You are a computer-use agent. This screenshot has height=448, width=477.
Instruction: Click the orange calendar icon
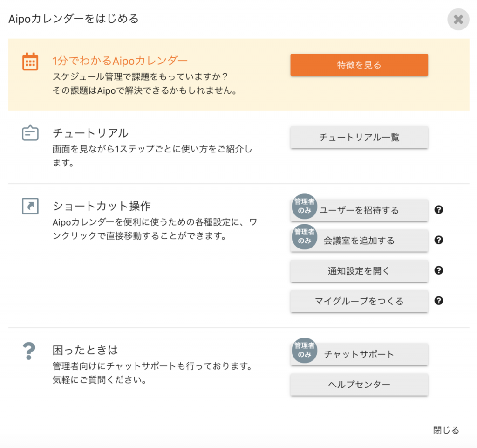30,62
